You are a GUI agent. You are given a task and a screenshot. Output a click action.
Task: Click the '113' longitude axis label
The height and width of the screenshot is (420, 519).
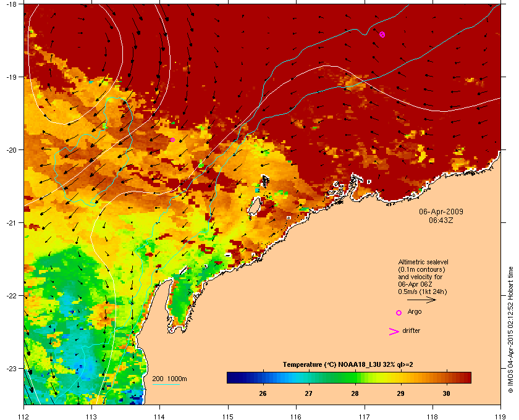pos(91,416)
